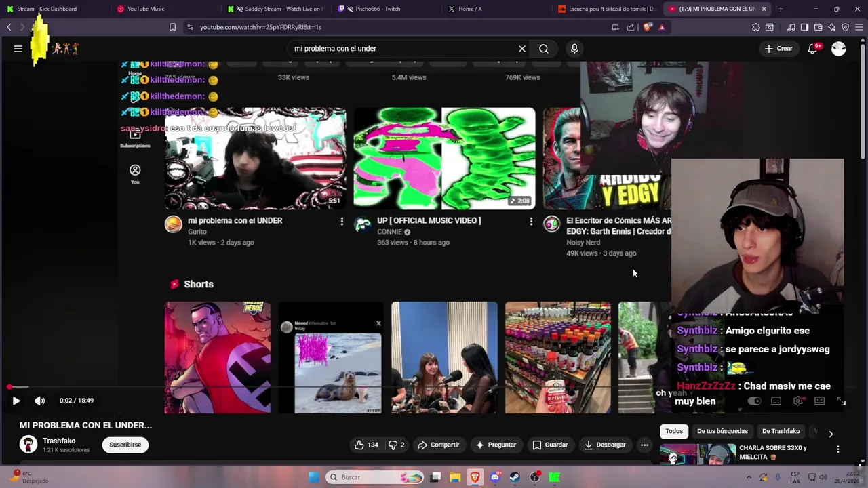Select the De Trashfako chip
Image resolution: width=868 pixels, height=488 pixels.
[x=781, y=431]
